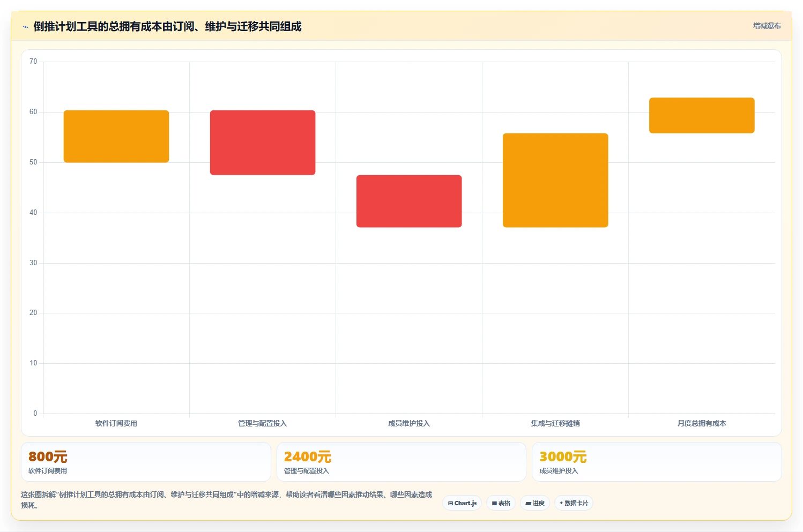The width and height of the screenshot is (803, 532).
Task: Click the y-axis value 20
Action: 33,313
